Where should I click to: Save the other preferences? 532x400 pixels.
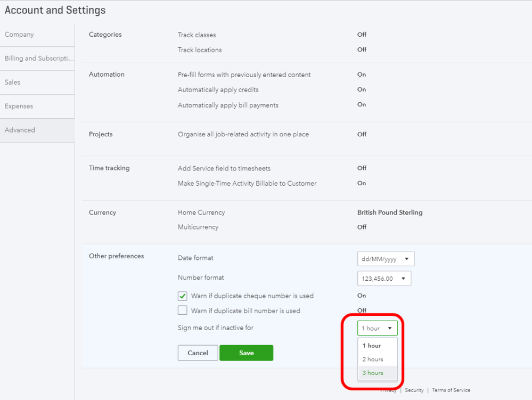246,353
